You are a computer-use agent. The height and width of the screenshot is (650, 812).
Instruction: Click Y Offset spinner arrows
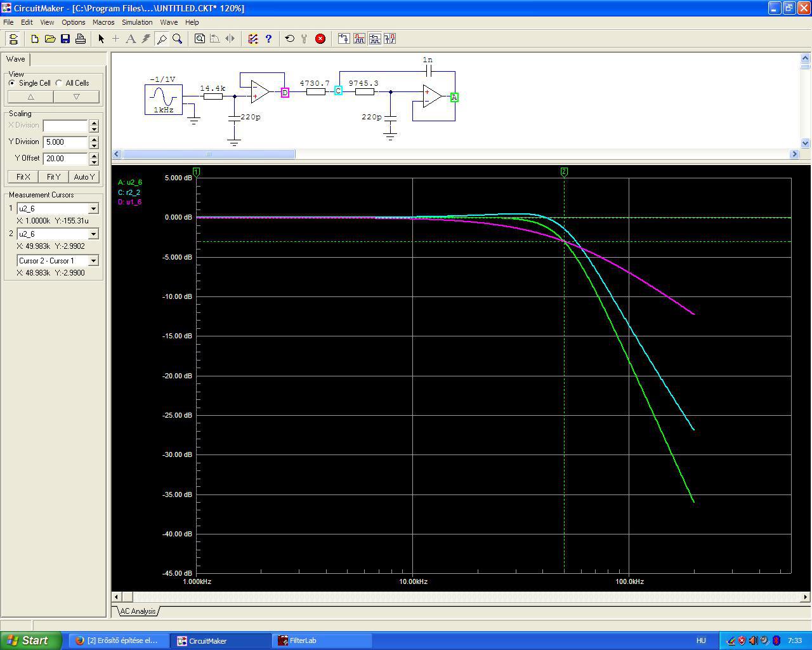click(94, 159)
